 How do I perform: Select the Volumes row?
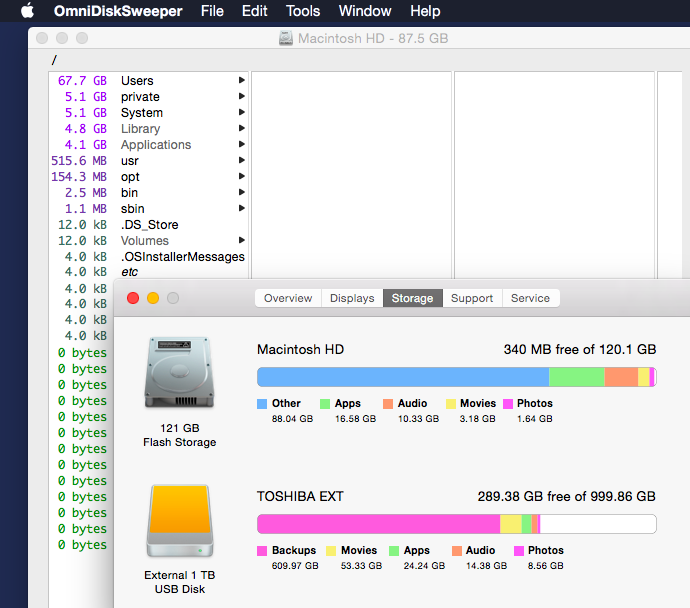click(x=148, y=241)
